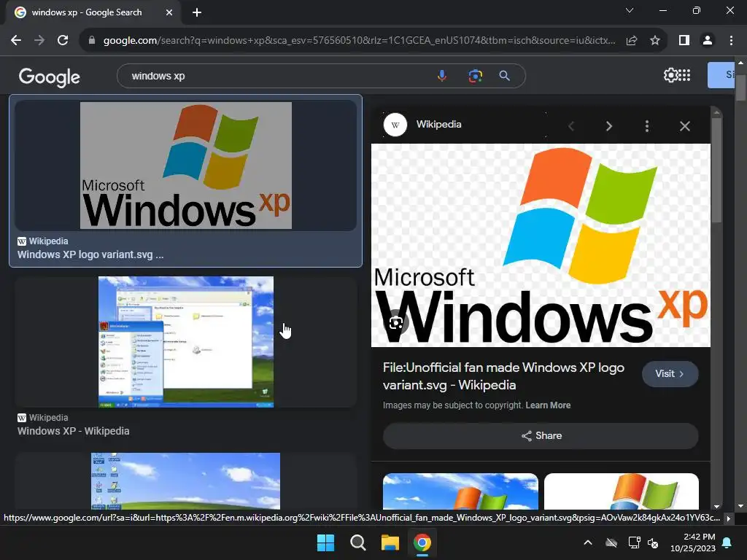Open the Windows Start menu
This screenshot has height=560, width=747.
326,542
